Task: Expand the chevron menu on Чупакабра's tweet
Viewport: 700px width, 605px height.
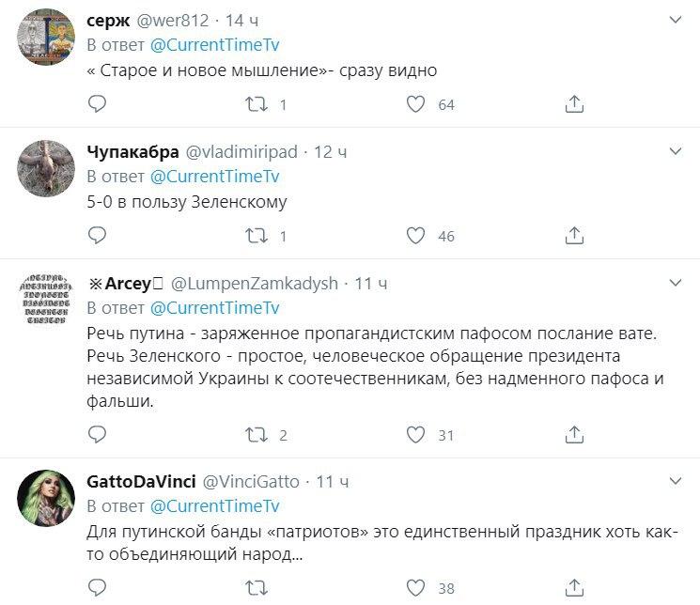Action: click(x=675, y=151)
